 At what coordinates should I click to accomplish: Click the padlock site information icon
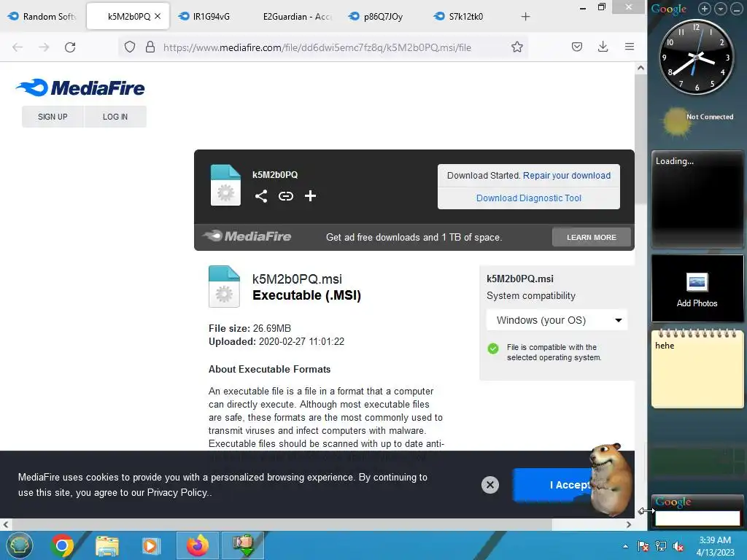pos(150,47)
